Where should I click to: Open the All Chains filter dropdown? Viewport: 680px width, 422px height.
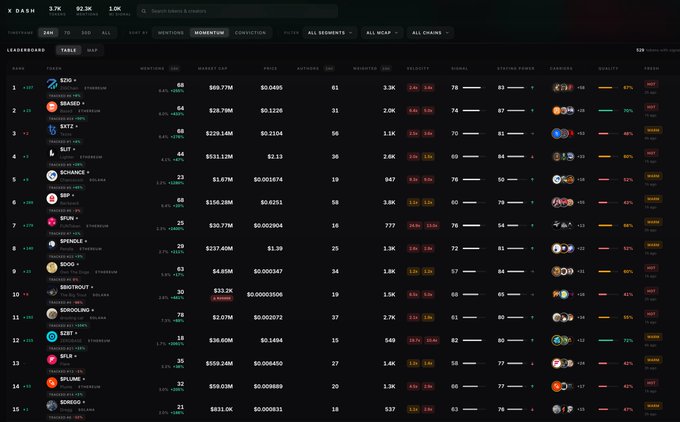pos(430,33)
